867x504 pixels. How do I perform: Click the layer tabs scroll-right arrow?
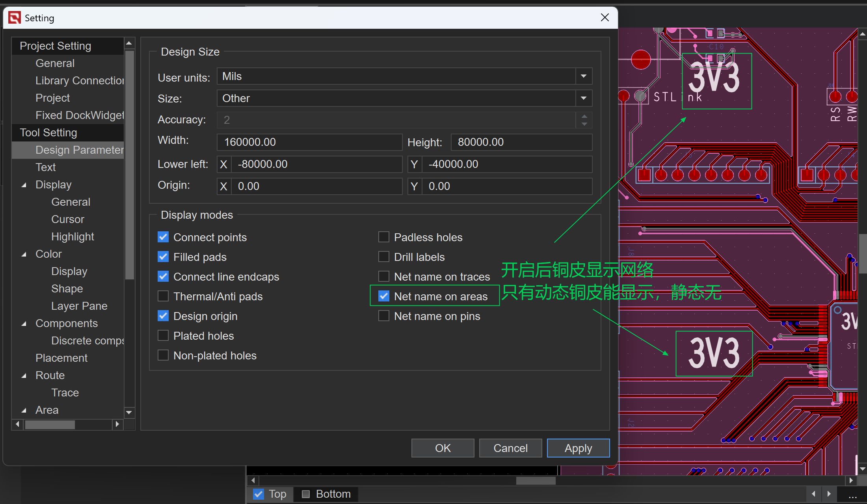click(x=829, y=494)
